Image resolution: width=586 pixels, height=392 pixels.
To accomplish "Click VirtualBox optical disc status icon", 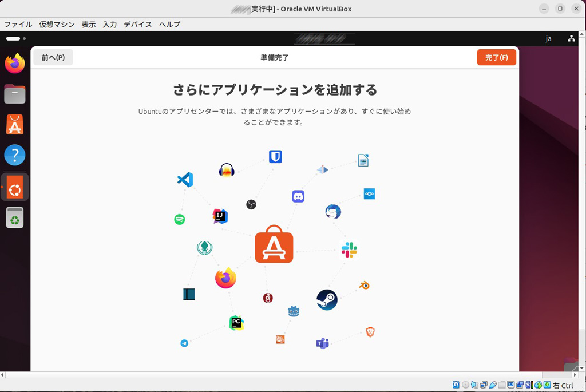I will pos(466,385).
